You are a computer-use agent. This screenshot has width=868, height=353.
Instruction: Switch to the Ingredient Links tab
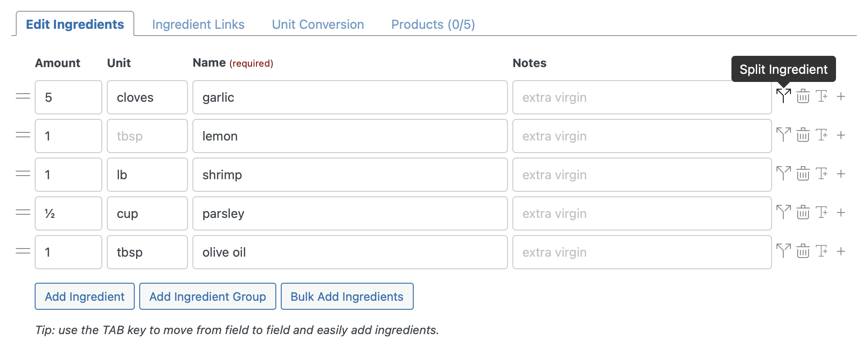[x=198, y=24]
